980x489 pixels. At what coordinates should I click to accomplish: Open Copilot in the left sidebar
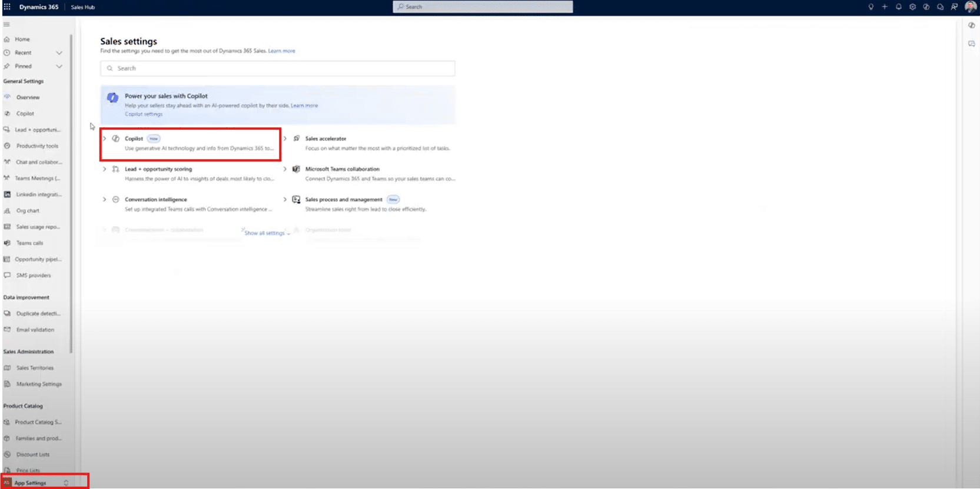pos(25,114)
